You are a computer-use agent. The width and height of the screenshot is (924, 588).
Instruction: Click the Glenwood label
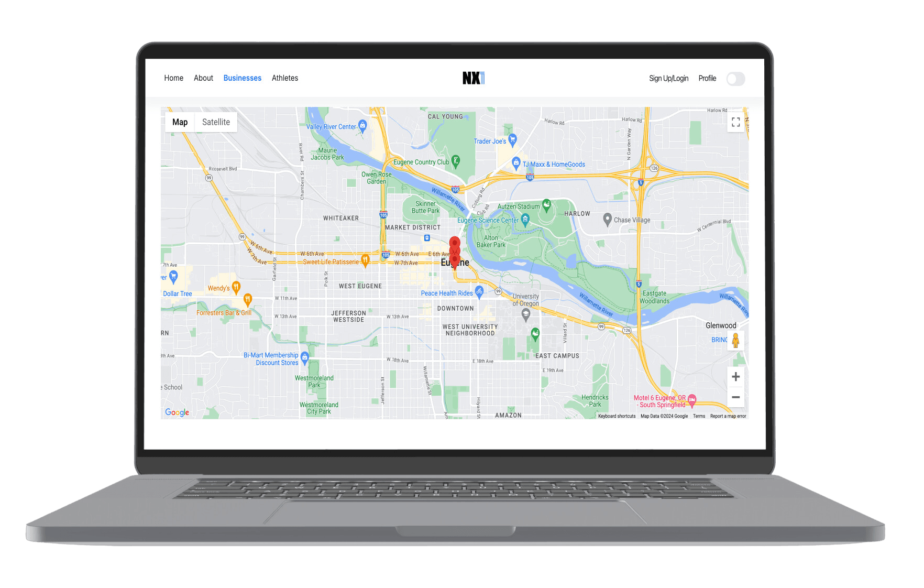tap(721, 325)
